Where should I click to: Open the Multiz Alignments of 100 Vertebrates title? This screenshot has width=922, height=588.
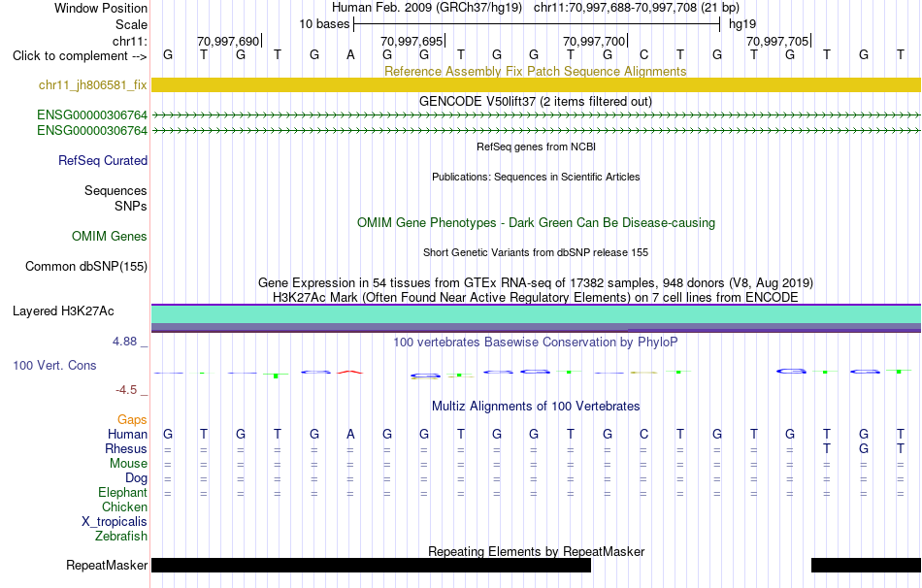point(536,406)
